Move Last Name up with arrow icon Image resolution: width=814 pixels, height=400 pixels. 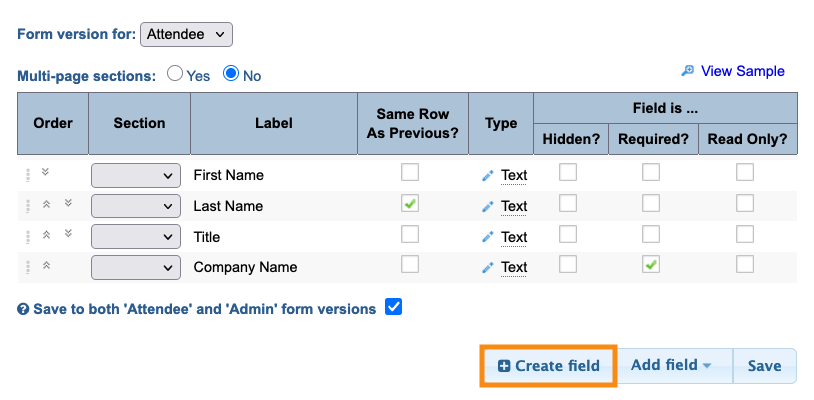[46, 204]
